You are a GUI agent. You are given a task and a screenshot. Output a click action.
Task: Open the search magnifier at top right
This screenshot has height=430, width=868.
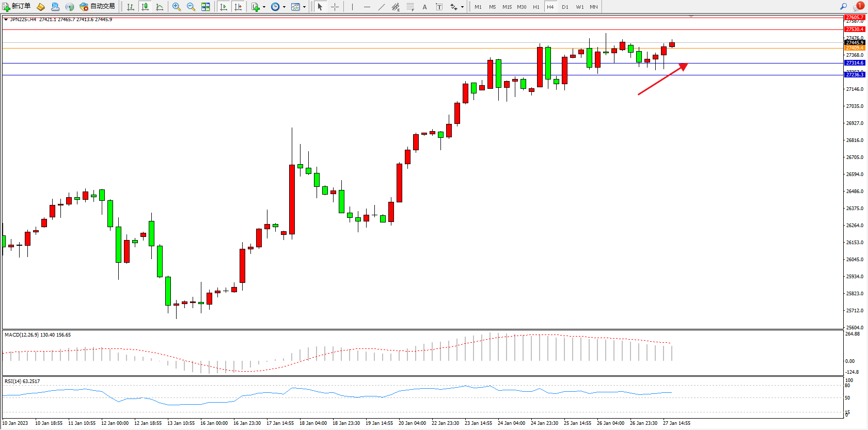(x=844, y=7)
